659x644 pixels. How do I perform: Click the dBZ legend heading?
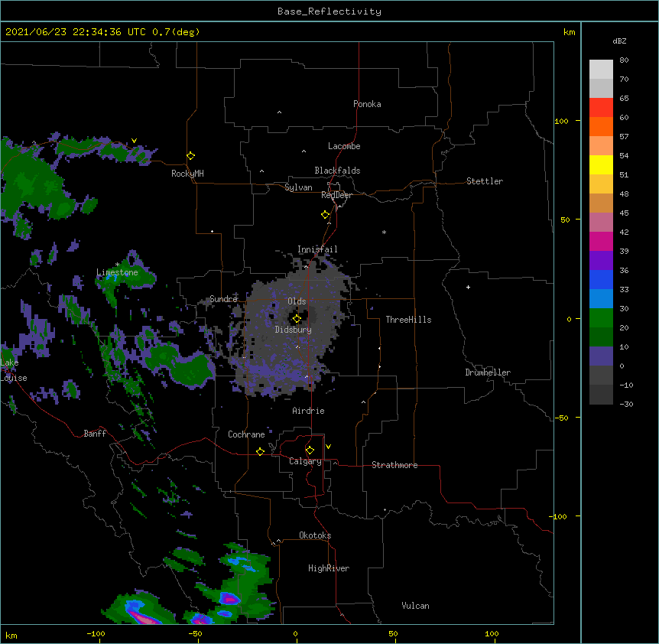pos(619,41)
